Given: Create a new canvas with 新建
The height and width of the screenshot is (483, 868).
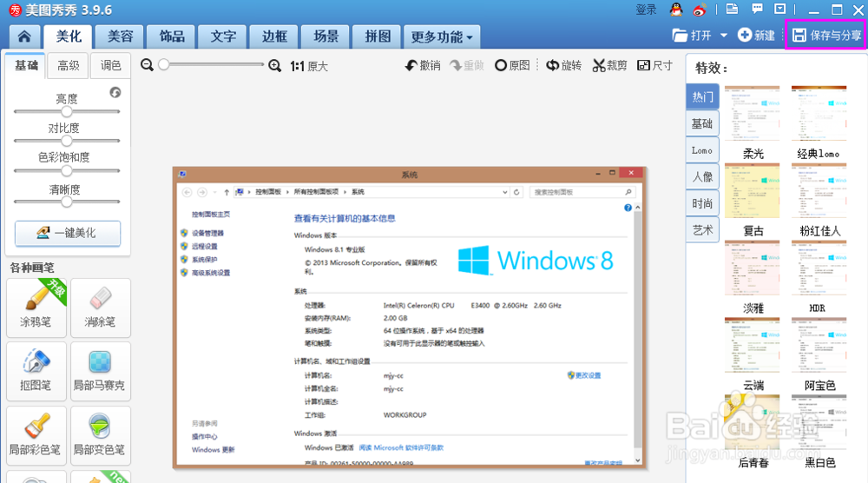Looking at the screenshot, I should 757,36.
